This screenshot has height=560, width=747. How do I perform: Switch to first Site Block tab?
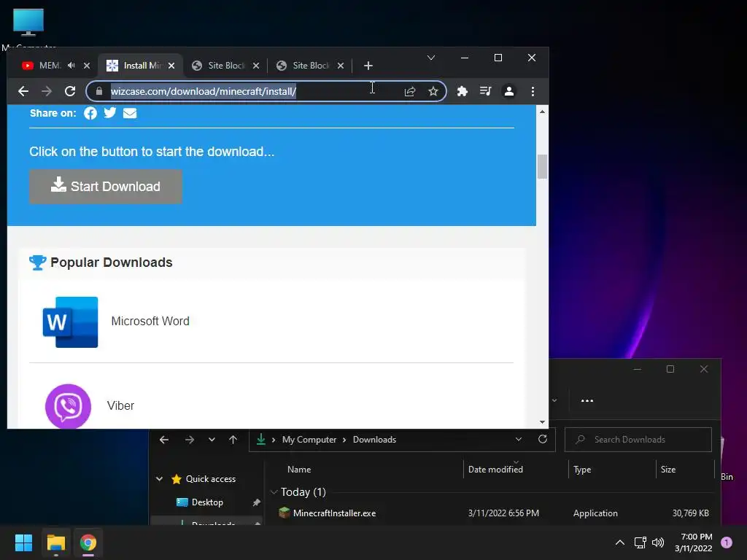tap(225, 65)
